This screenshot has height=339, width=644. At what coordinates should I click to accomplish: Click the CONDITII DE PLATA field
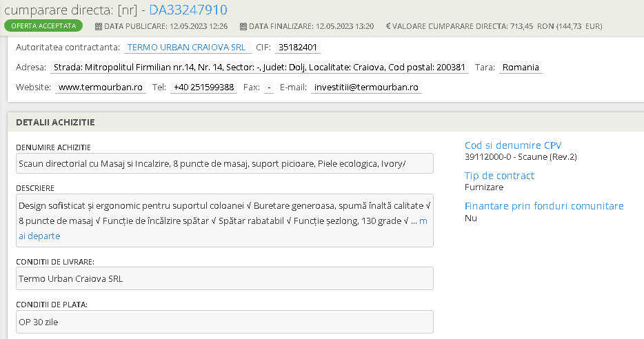click(x=225, y=322)
